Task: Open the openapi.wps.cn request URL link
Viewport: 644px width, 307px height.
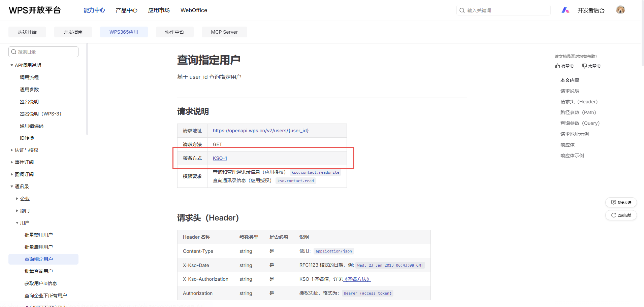Action: pos(261,131)
